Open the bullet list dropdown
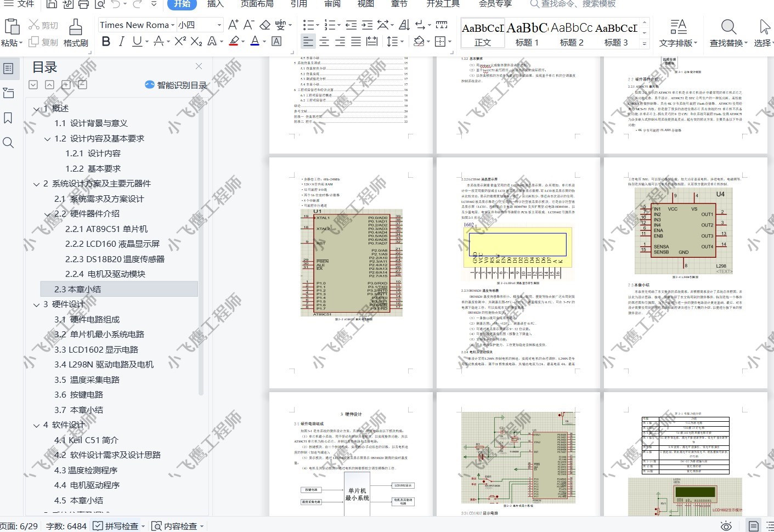This screenshot has height=532, width=774. pyautogui.click(x=317, y=25)
